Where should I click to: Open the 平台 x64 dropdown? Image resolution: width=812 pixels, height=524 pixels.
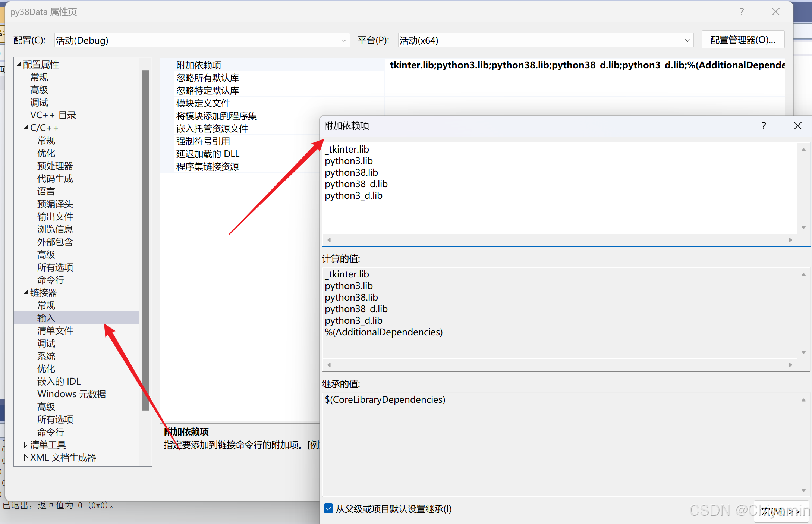click(687, 40)
